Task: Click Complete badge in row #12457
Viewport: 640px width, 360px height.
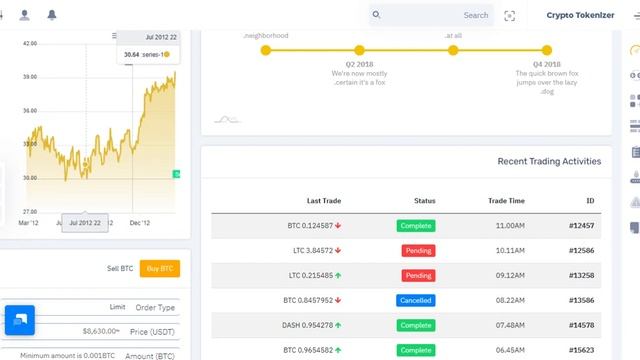Action: (416, 226)
